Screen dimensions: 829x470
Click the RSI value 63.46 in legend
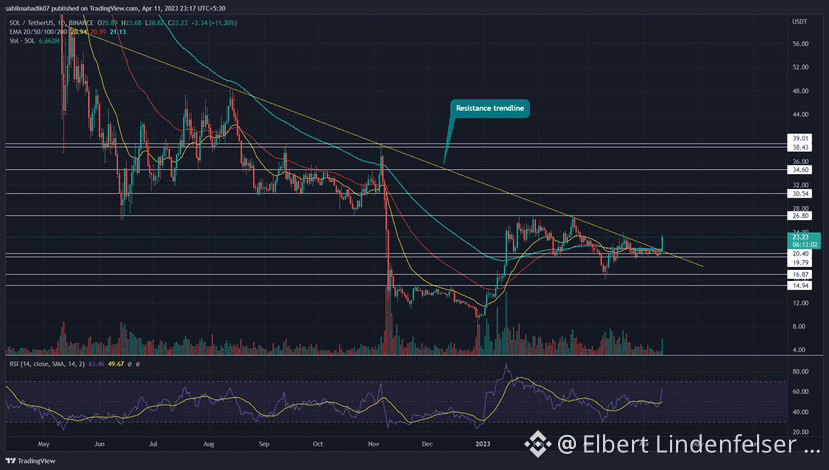point(96,364)
